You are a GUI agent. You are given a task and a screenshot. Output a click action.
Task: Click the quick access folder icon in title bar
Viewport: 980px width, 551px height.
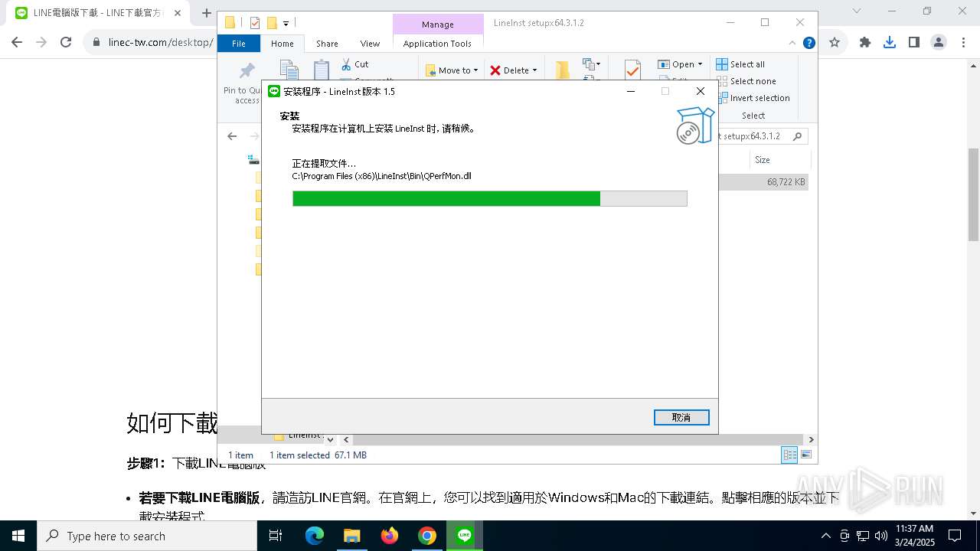click(x=230, y=23)
